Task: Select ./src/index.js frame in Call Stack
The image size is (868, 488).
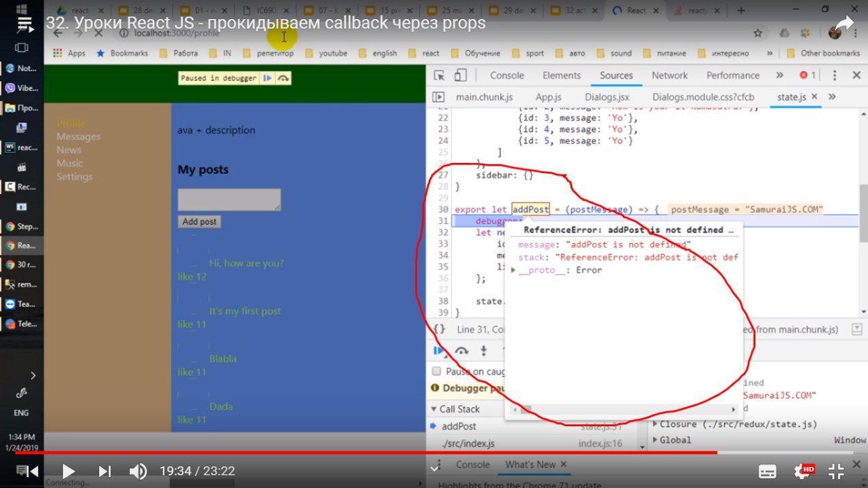Action: click(468, 443)
